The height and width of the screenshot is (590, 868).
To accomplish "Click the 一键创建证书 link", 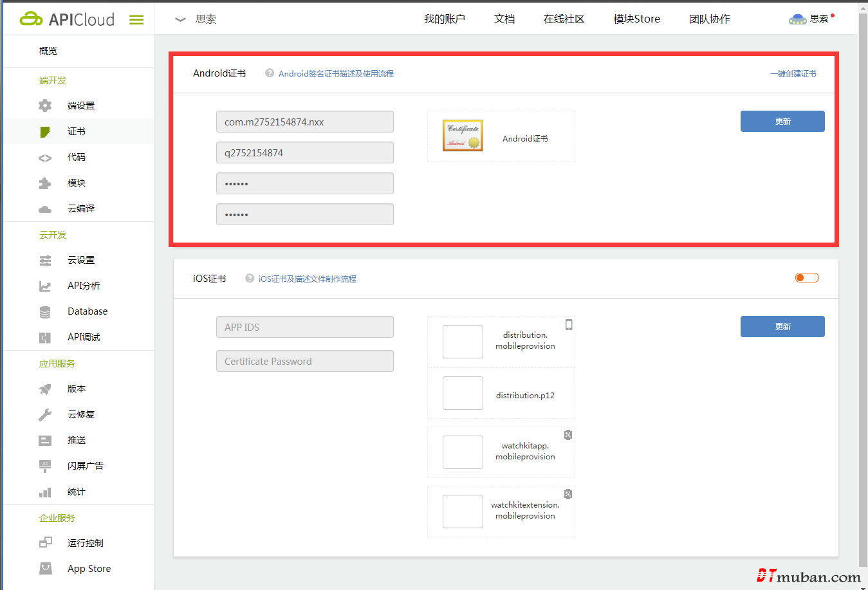I will [x=793, y=74].
